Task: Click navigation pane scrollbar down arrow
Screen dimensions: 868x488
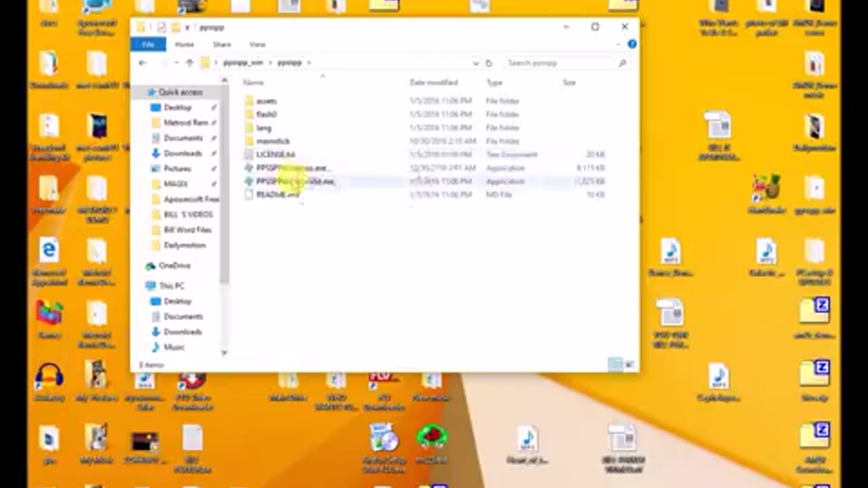Action: tap(224, 353)
